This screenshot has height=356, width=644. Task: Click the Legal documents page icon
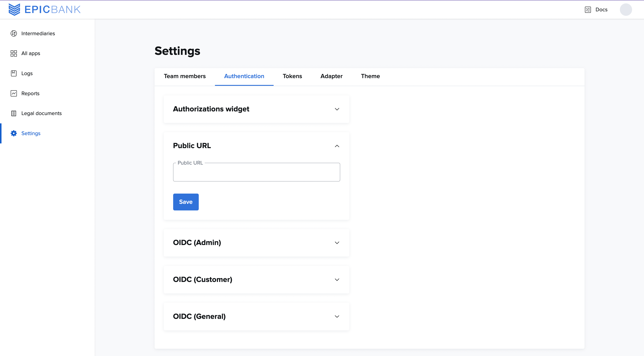(x=14, y=113)
